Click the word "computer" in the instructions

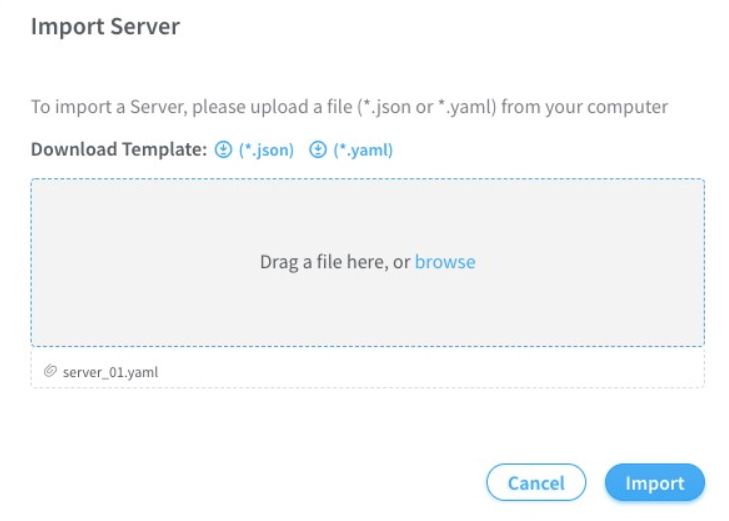(x=626, y=107)
